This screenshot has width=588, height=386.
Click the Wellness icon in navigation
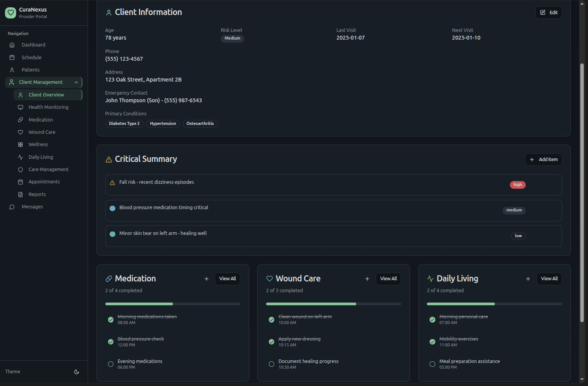tap(20, 144)
